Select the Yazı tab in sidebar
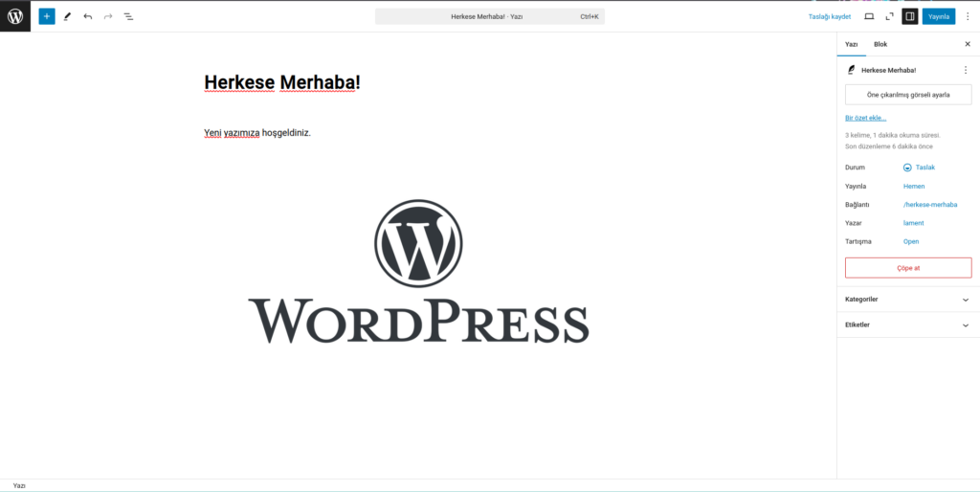The width and height of the screenshot is (980, 492). point(851,44)
